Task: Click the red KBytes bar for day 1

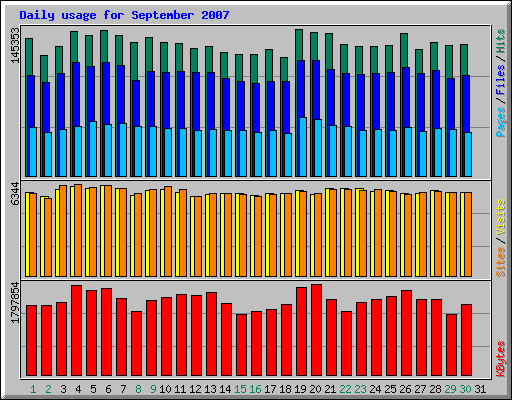Action: point(31,340)
